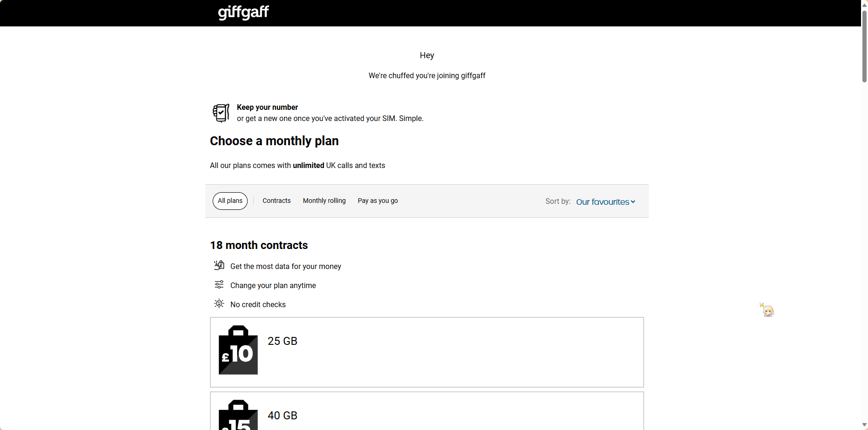868x430 pixels.
Task: Click the £15 bag price icon
Action: click(x=238, y=415)
